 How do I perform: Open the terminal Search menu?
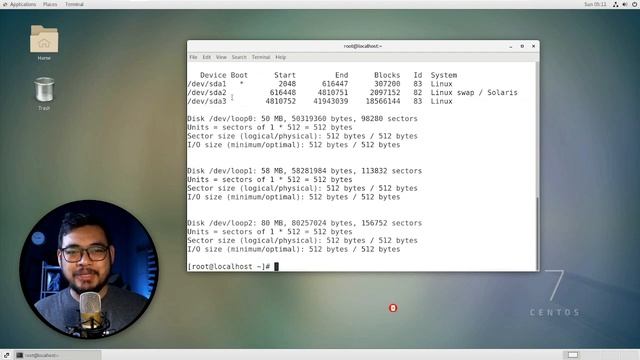click(239, 57)
